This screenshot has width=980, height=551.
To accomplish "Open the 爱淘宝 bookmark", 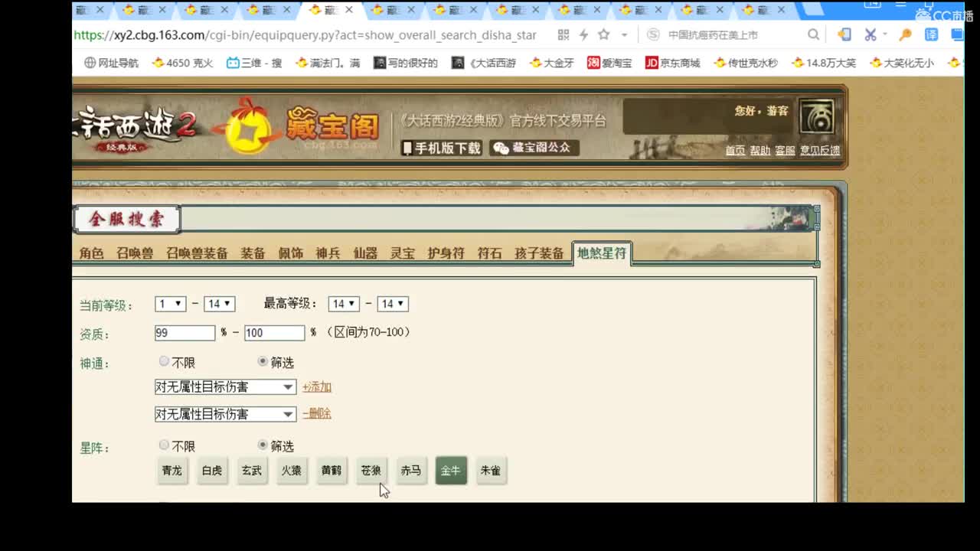I will (x=609, y=63).
